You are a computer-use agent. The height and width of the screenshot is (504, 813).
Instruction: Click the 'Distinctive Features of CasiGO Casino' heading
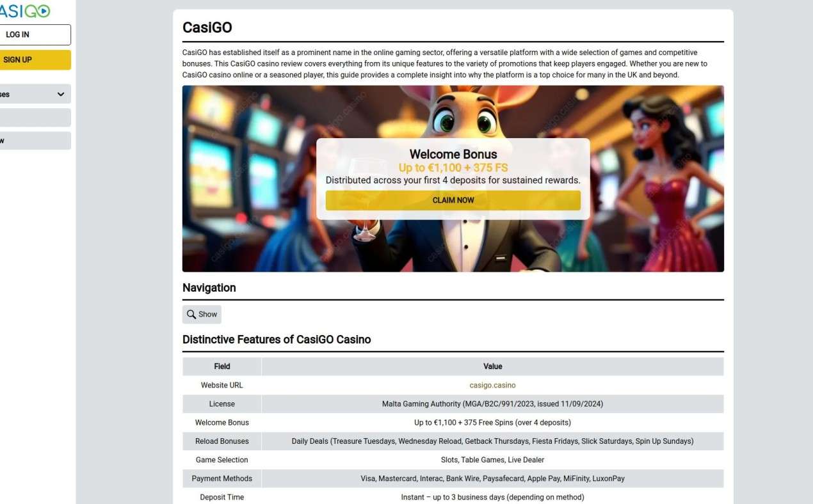coord(277,340)
